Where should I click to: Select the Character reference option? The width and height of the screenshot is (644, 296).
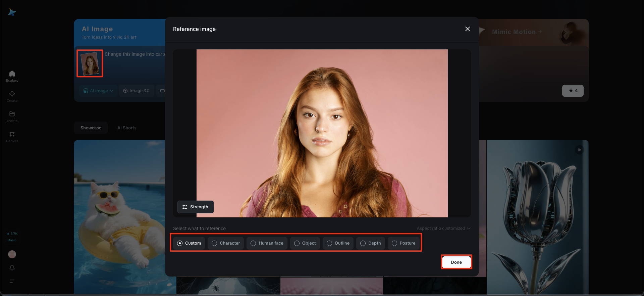[226, 243]
